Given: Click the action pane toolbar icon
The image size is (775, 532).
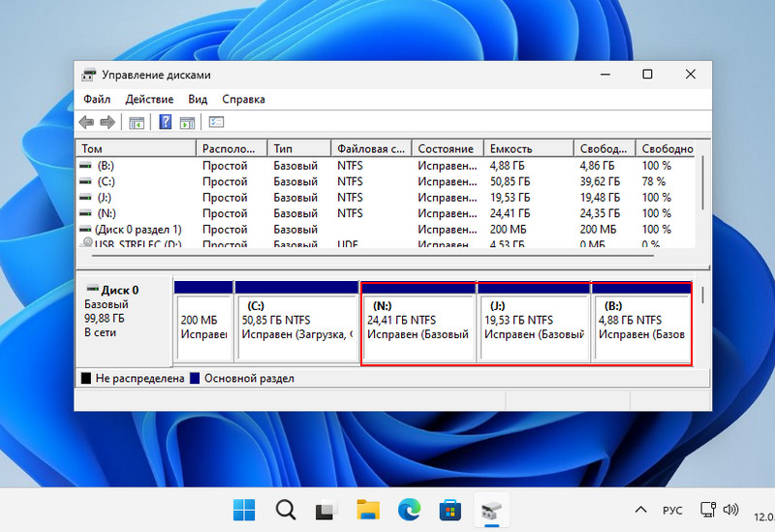Looking at the screenshot, I should pos(187,122).
